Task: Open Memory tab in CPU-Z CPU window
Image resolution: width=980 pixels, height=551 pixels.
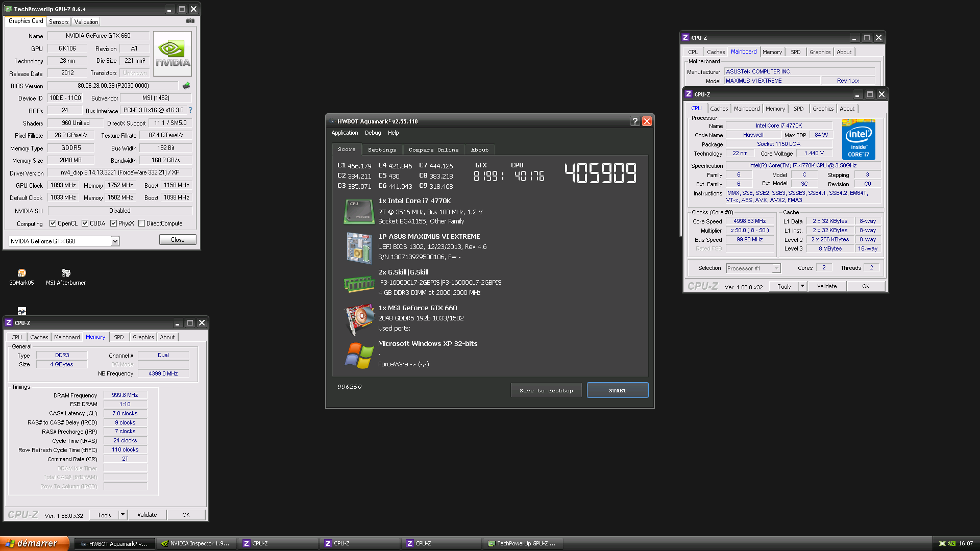Action: (x=775, y=109)
